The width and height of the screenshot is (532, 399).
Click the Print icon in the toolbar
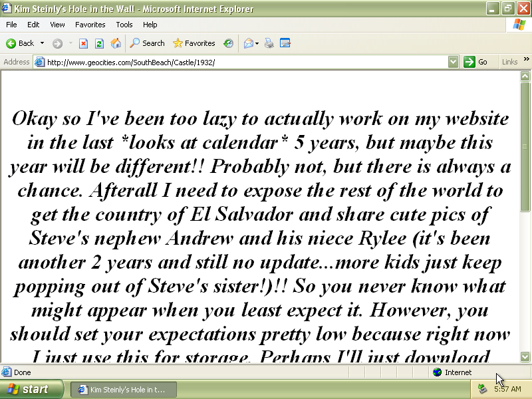coord(269,43)
